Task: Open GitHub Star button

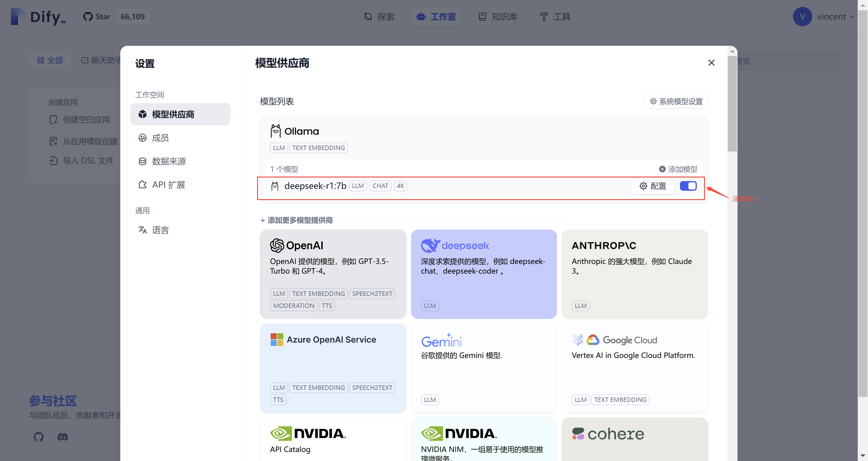Action: coord(97,17)
